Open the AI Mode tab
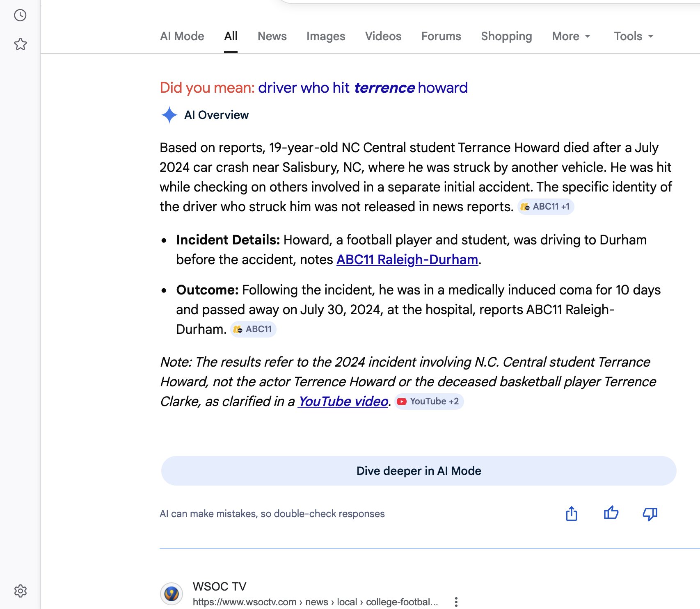The image size is (700, 609). click(x=182, y=36)
